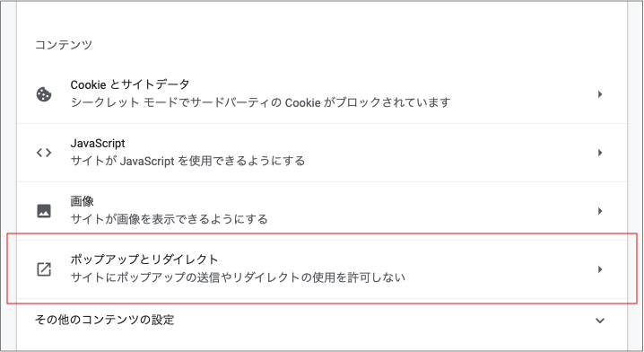Viewport: 644px width, 352px height.
Task: Select the JavaScript row title
Action: 98,143
